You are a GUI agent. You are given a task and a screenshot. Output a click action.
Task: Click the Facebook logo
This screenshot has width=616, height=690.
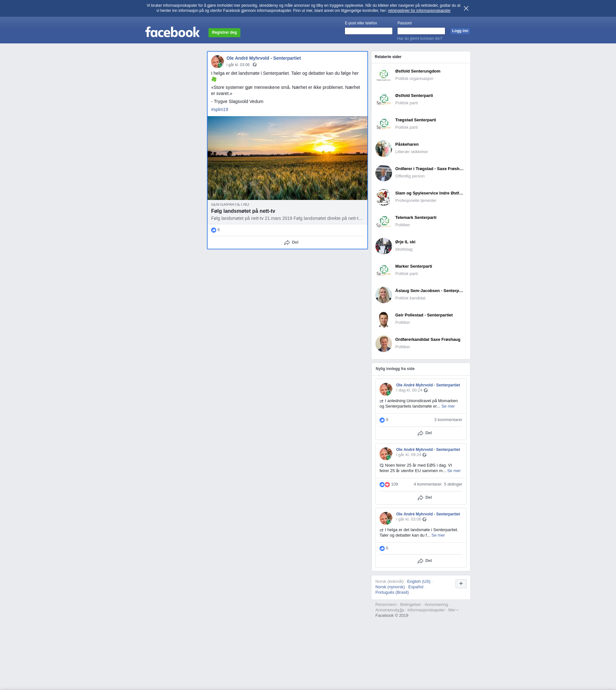[x=172, y=32]
